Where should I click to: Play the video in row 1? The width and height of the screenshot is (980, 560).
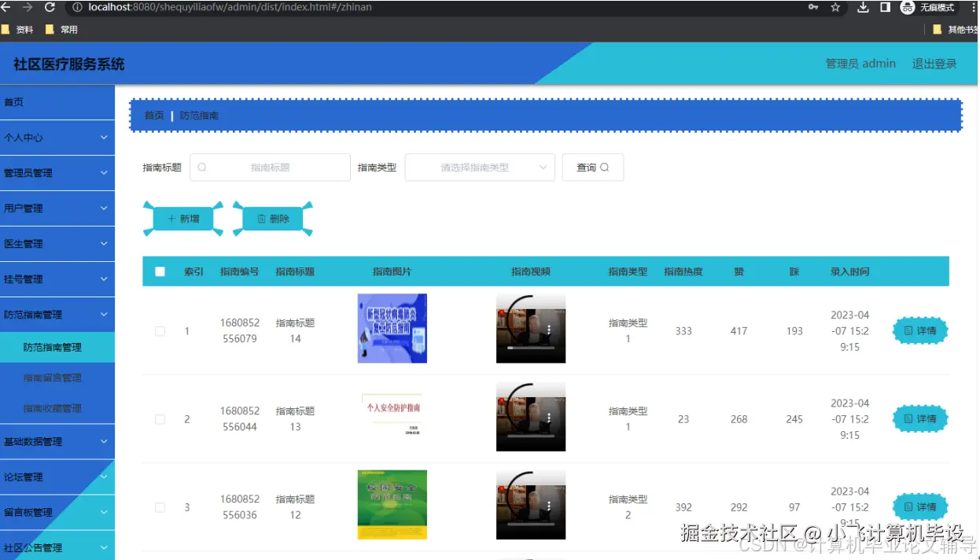click(531, 328)
